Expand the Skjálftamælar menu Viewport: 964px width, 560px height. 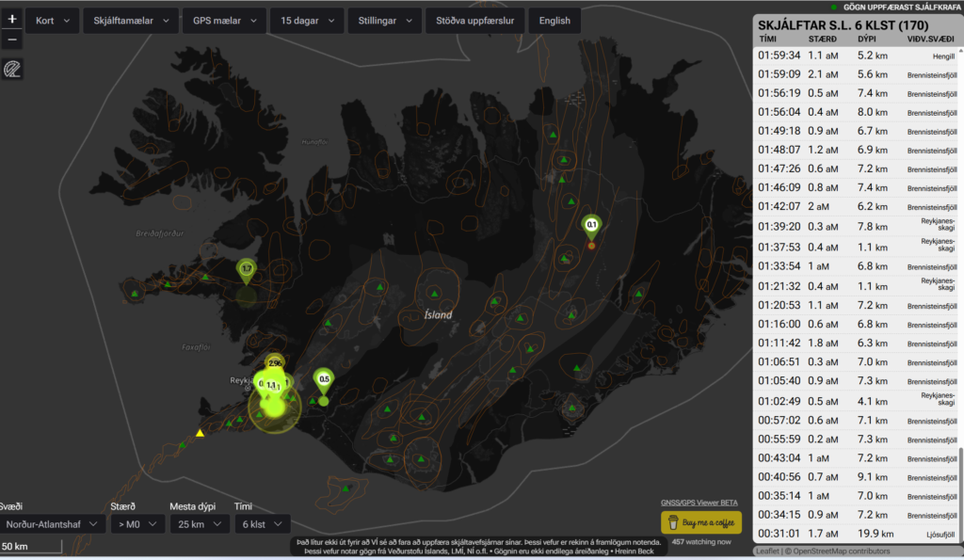(x=131, y=21)
